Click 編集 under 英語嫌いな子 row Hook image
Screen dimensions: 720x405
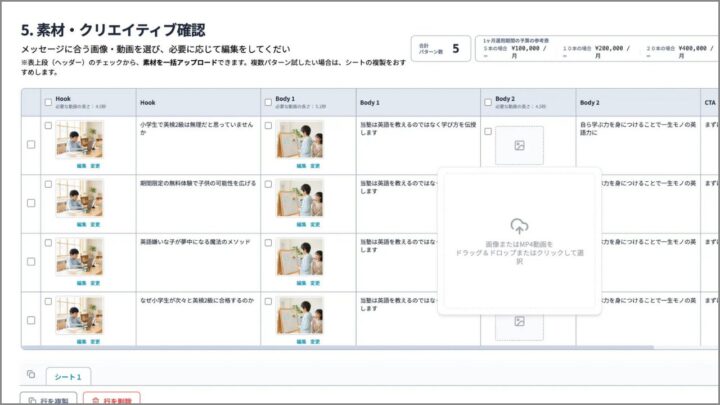[82, 283]
